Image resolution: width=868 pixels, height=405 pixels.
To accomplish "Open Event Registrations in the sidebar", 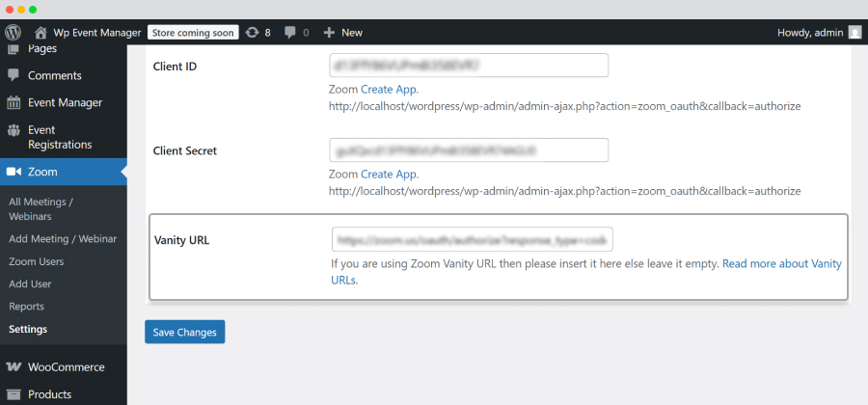I will (60, 137).
